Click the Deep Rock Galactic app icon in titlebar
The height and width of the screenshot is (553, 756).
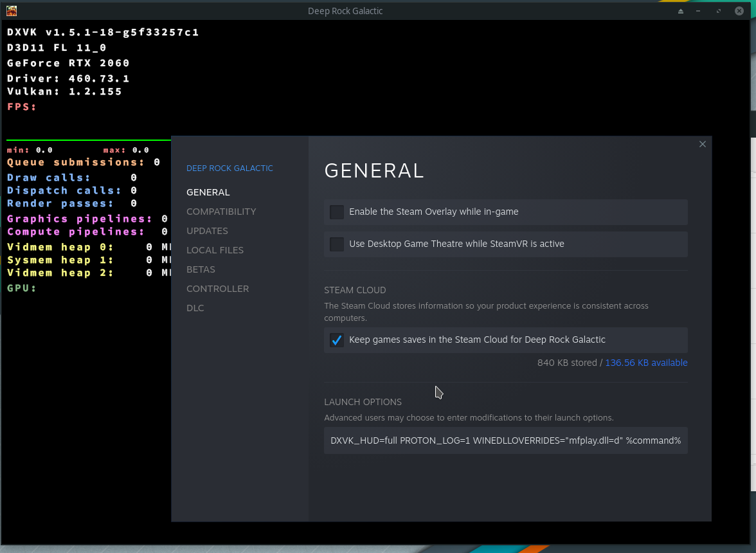11,10
